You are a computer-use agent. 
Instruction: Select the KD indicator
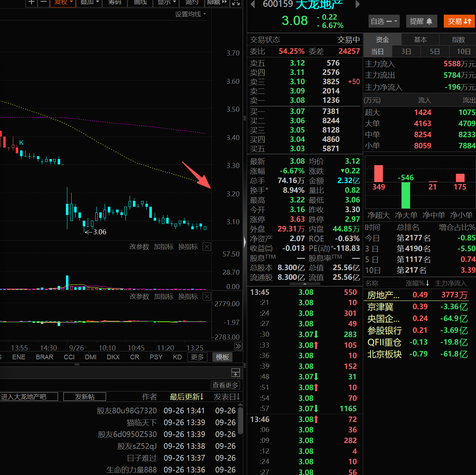177,357
